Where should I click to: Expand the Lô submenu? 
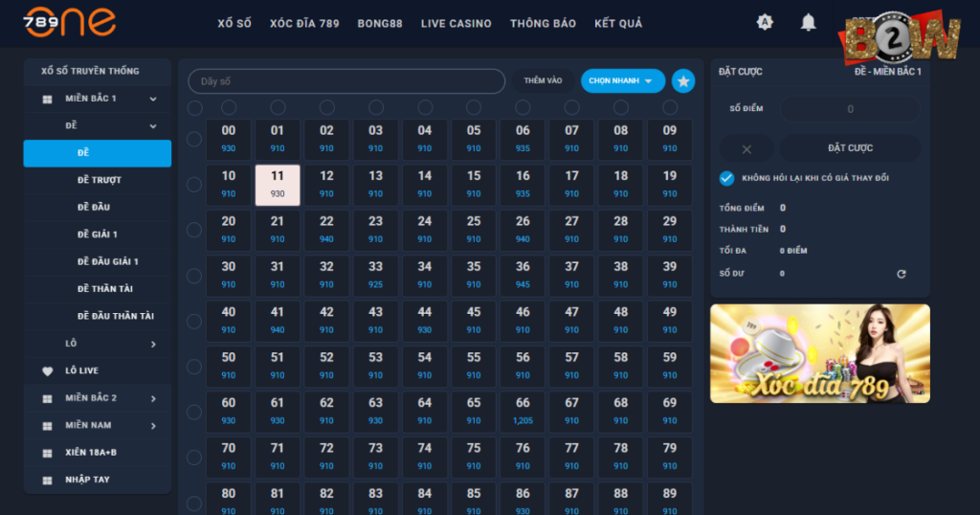pos(153,344)
